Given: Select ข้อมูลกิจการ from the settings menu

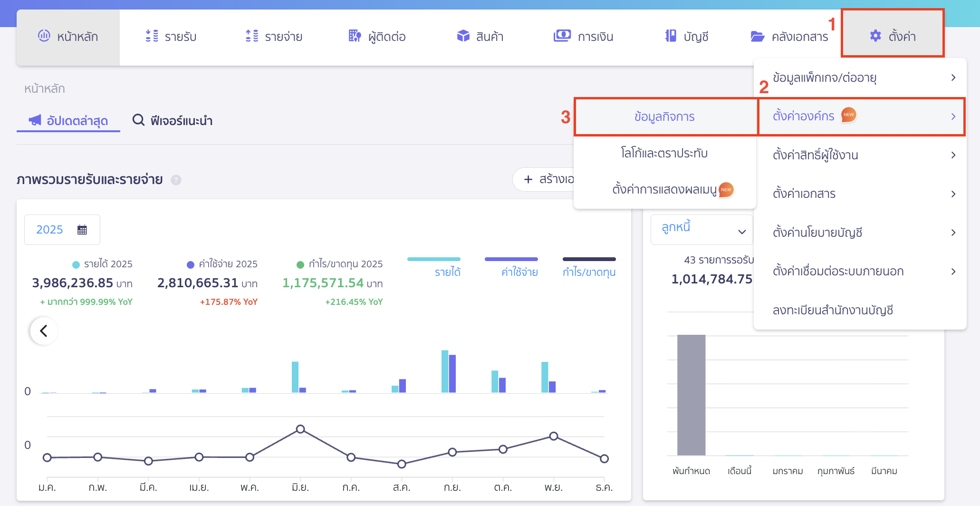Looking at the screenshot, I should [x=665, y=117].
